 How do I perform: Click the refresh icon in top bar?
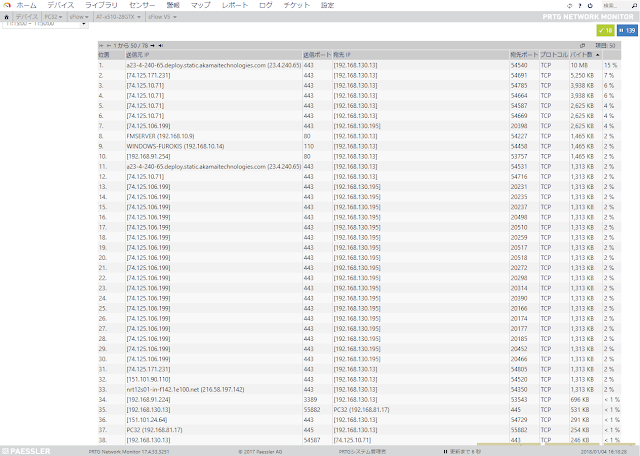[x=570, y=6]
